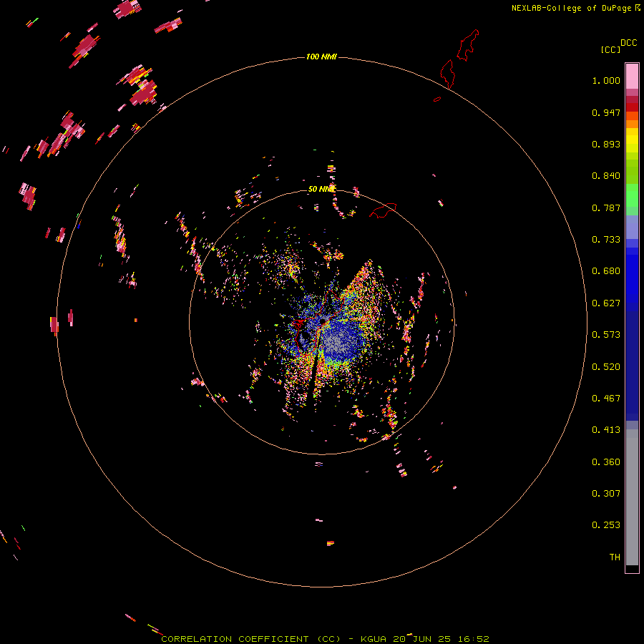The height and width of the screenshot is (644, 644).
Task: Click the red island outline near 50 NMI ring
Action: coord(383,210)
